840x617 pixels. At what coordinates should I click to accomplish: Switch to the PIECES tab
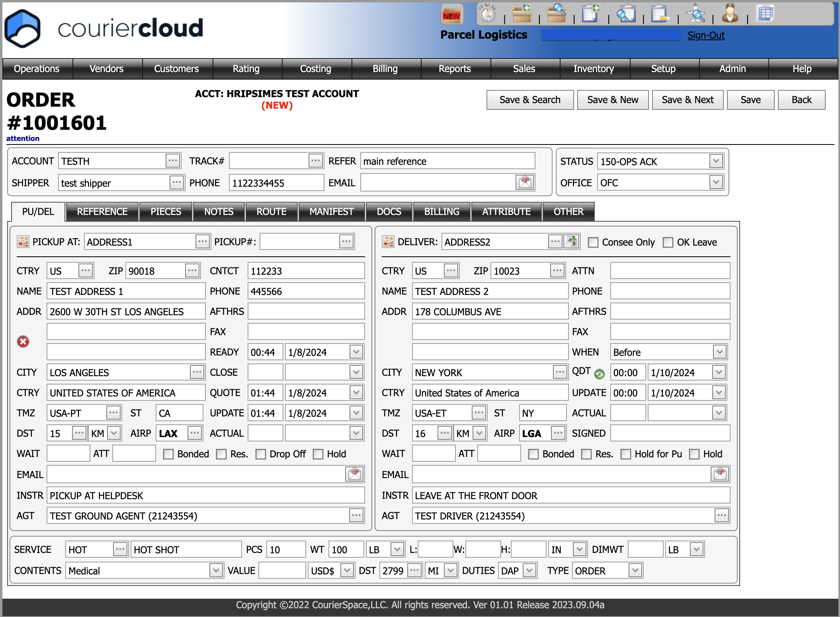(x=166, y=211)
